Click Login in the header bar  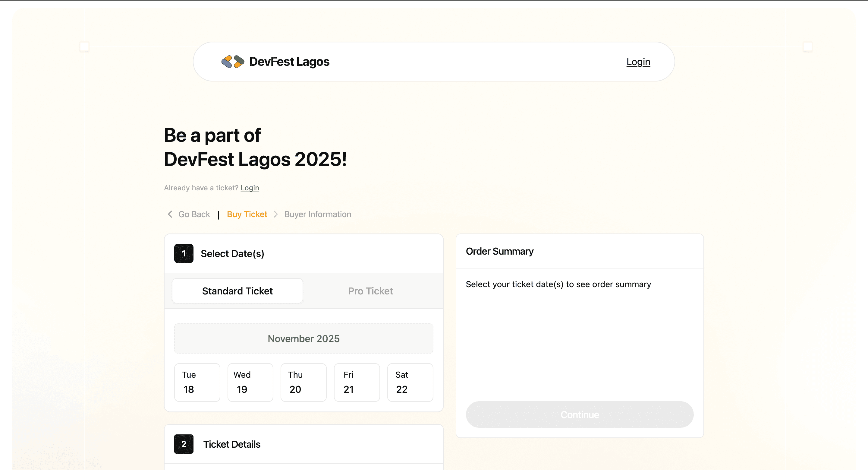tap(638, 62)
